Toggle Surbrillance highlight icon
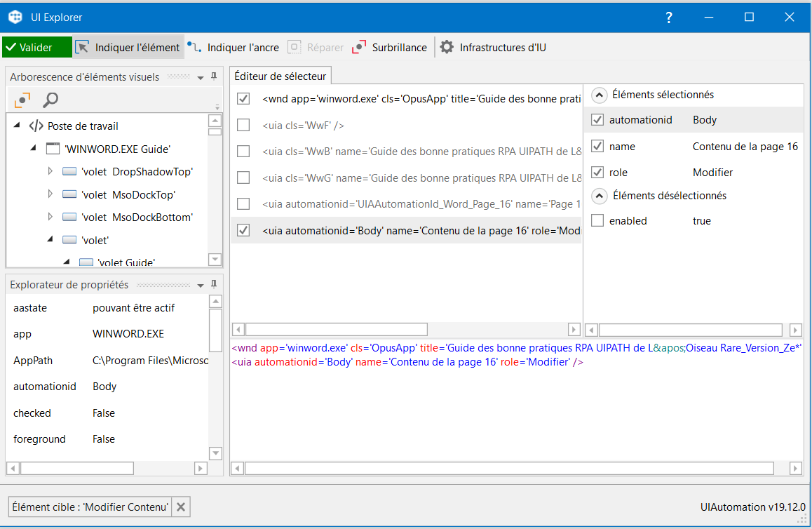 (x=360, y=47)
